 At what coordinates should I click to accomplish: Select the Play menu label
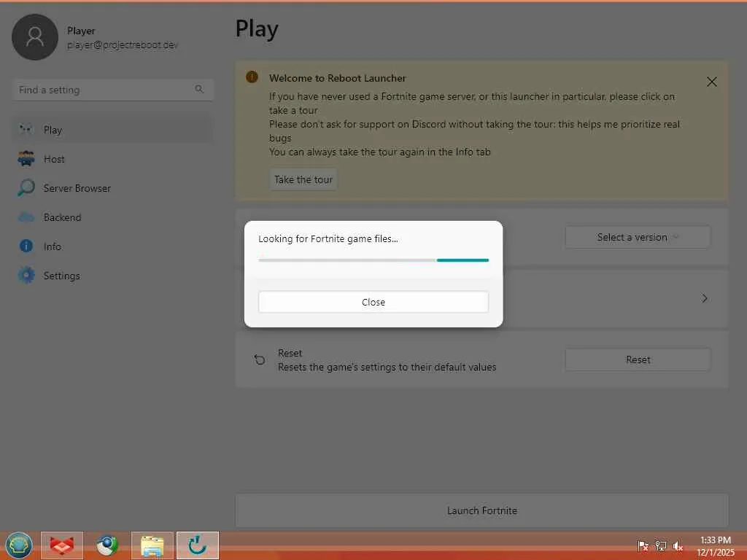pos(53,130)
